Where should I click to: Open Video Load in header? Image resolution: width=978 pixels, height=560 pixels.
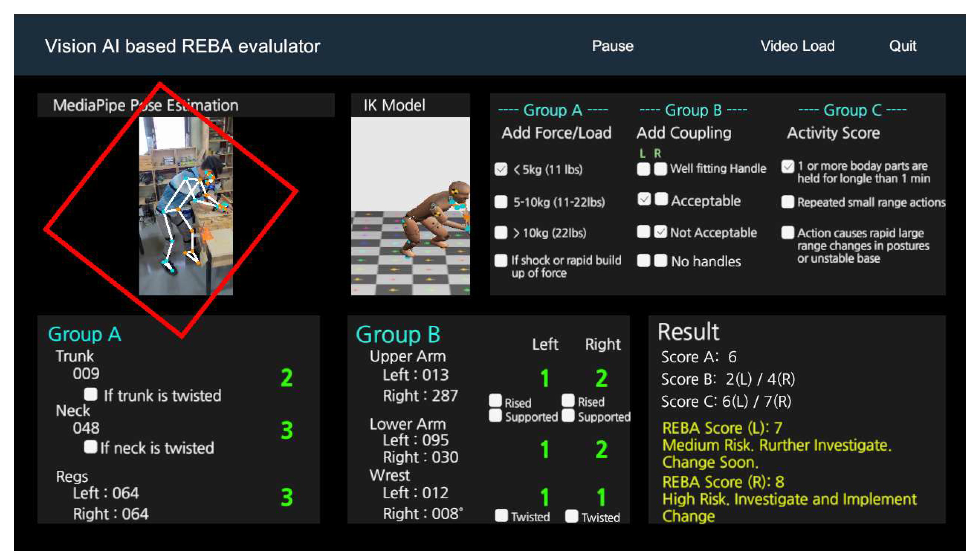[797, 46]
